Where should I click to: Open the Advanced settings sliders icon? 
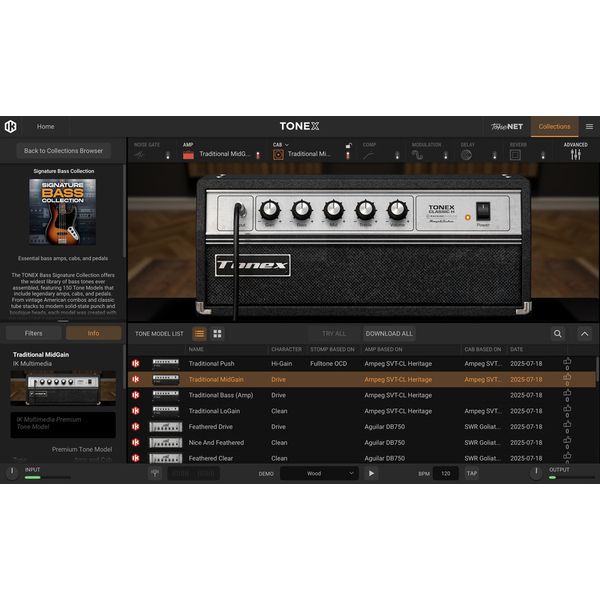pyautogui.click(x=576, y=154)
